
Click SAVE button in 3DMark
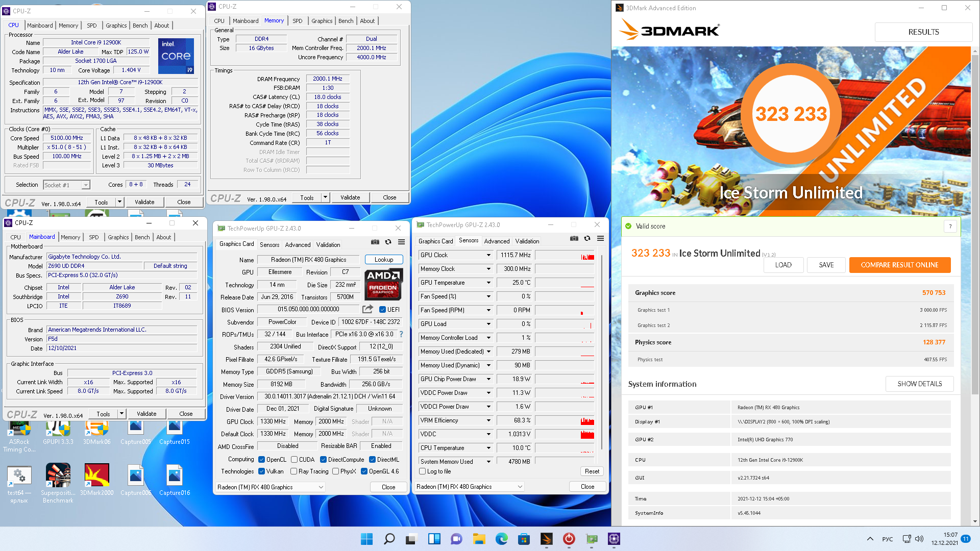826,265
